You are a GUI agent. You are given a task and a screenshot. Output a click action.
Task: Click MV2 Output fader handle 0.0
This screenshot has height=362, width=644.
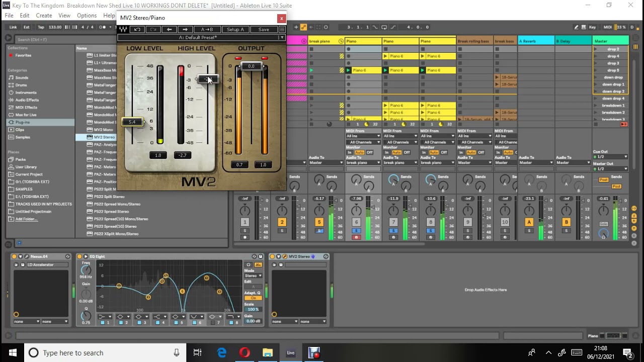pyautogui.click(x=251, y=66)
